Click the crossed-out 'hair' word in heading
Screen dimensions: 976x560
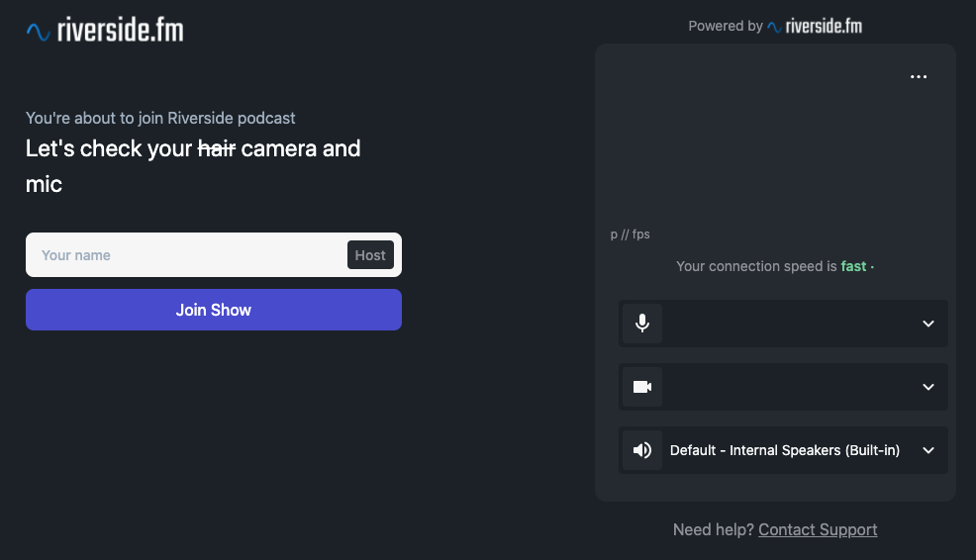(217, 148)
